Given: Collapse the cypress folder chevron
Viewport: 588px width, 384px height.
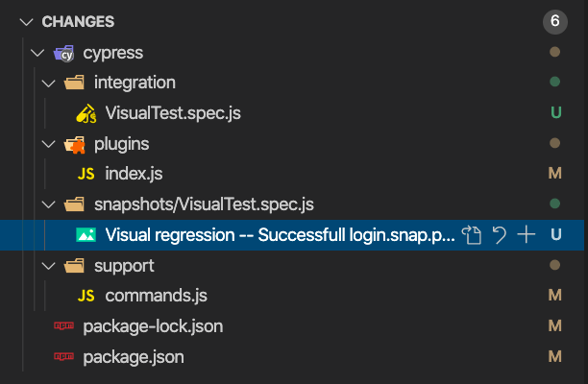Looking at the screenshot, I should point(37,52).
